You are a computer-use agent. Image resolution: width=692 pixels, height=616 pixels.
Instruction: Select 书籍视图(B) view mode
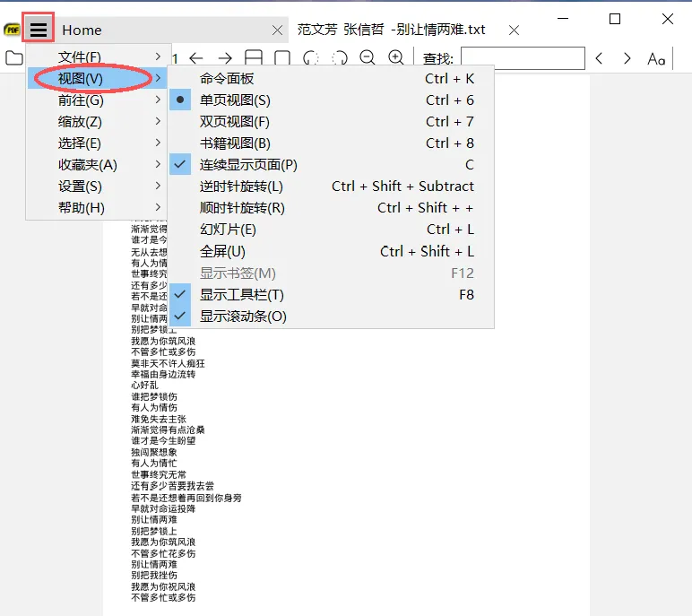point(331,143)
